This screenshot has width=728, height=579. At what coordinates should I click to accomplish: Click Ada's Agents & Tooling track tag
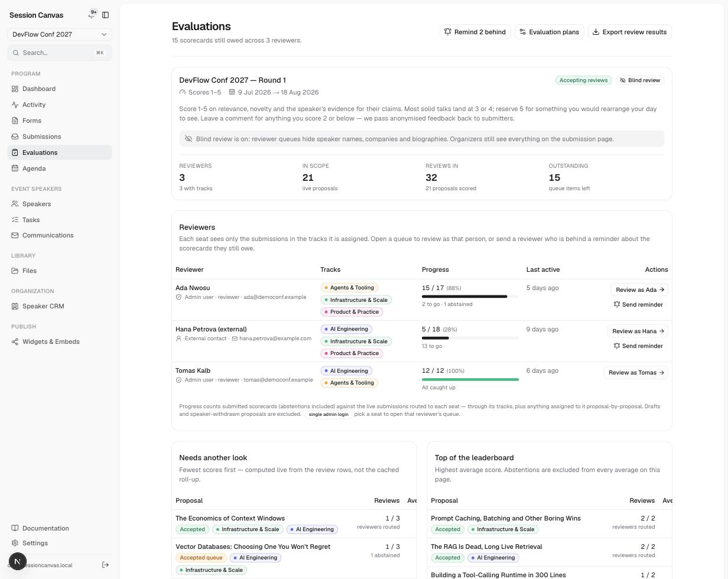[349, 288]
